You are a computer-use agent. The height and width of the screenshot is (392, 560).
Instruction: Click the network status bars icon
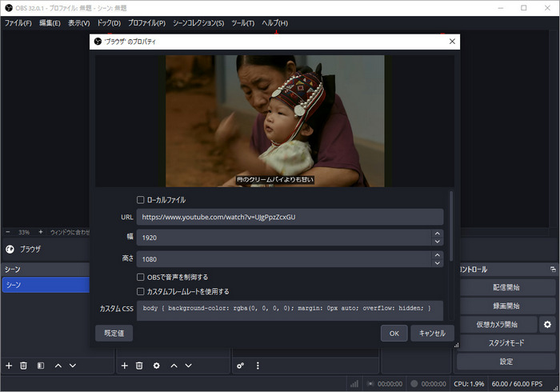tap(354, 384)
